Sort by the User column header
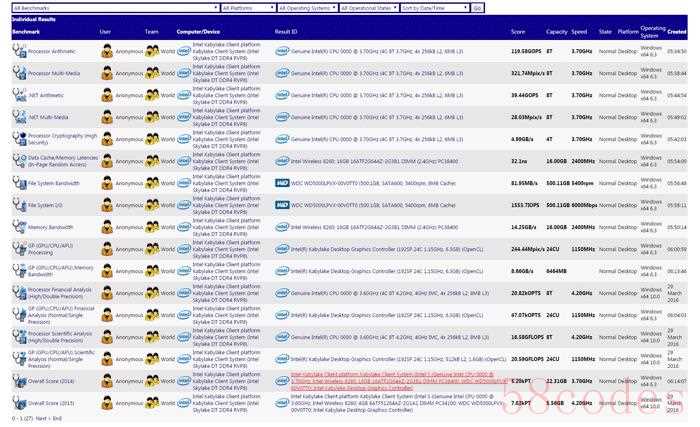Viewport: 700px width, 427px height. point(105,32)
